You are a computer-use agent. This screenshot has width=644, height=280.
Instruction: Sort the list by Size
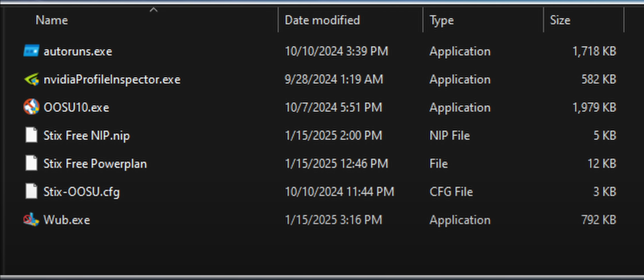[560, 20]
